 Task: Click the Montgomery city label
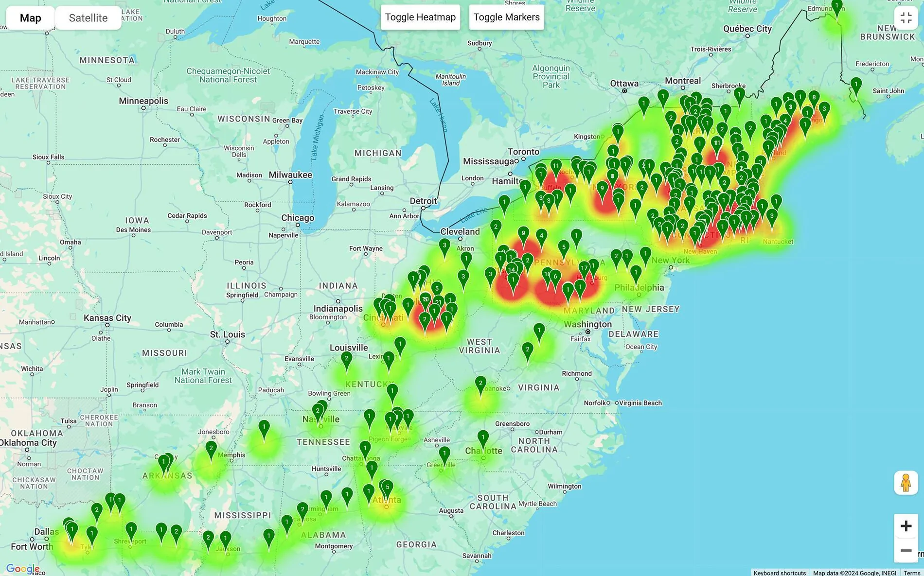334,546
